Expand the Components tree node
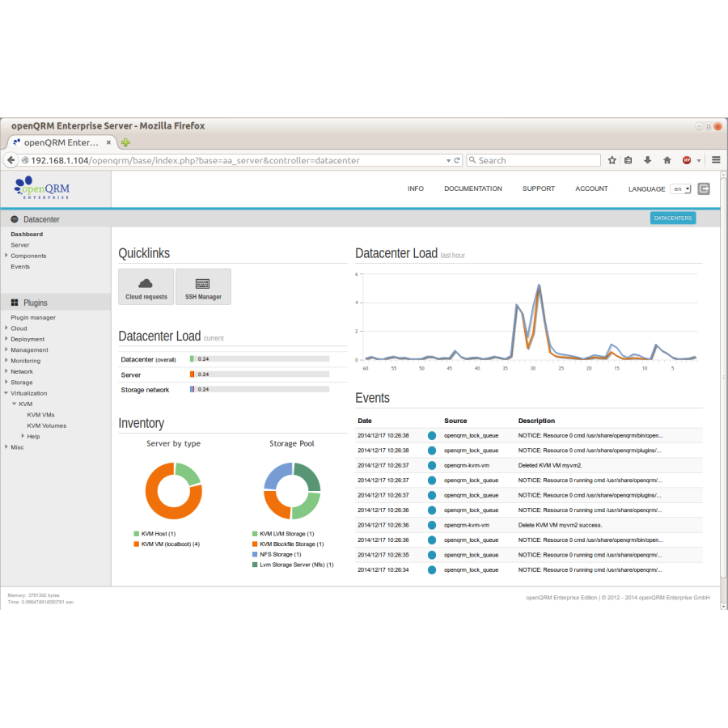The height and width of the screenshot is (728, 728). 6,256
